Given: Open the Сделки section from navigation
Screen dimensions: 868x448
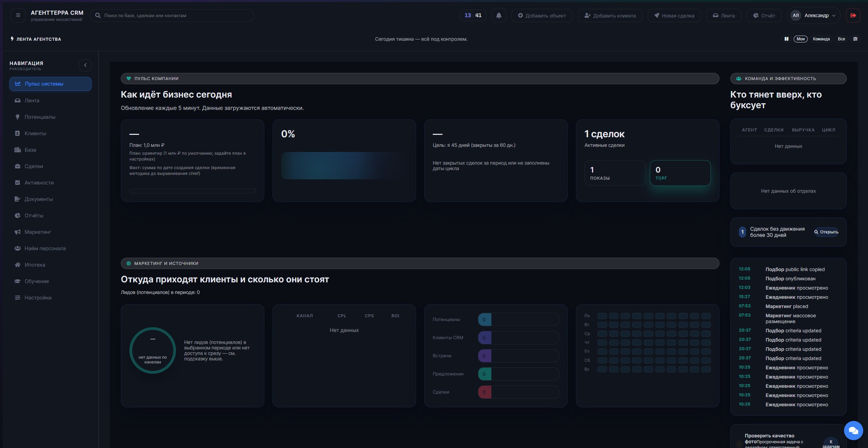Looking at the screenshot, I should tap(34, 166).
